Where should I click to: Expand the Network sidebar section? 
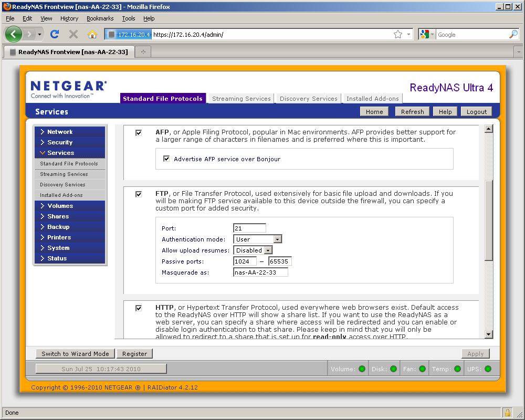click(70, 132)
